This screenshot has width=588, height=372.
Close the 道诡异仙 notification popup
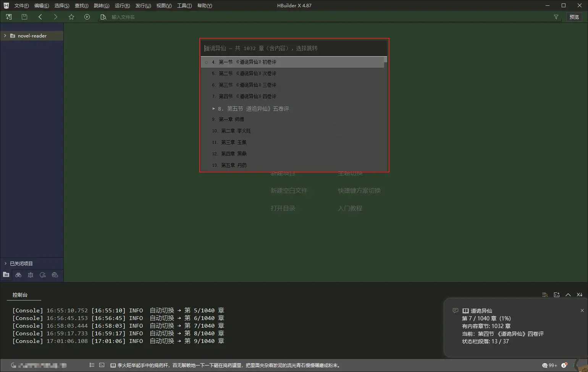[x=582, y=310]
